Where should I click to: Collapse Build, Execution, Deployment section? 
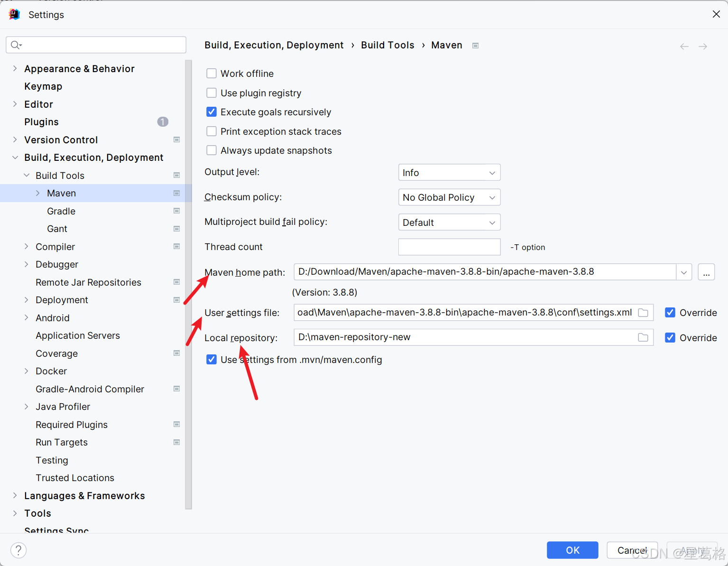pyautogui.click(x=15, y=158)
